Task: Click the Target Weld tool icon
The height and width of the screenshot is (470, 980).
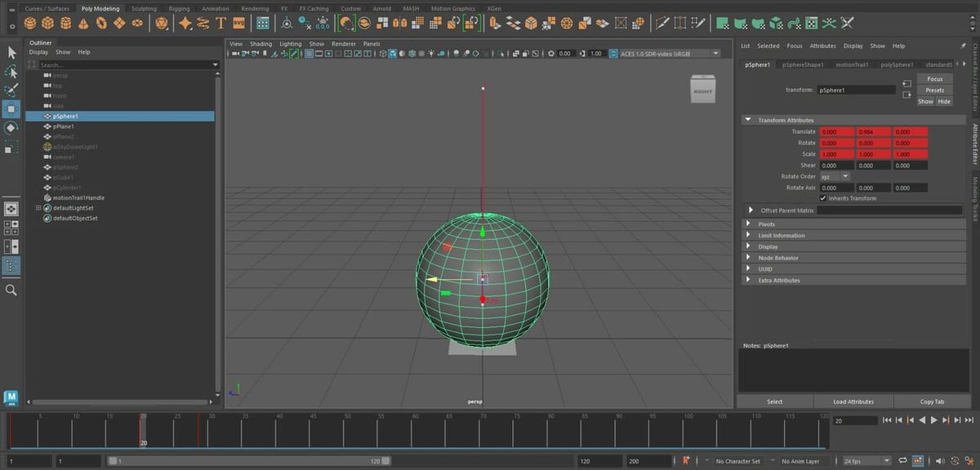Action: coord(680,24)
